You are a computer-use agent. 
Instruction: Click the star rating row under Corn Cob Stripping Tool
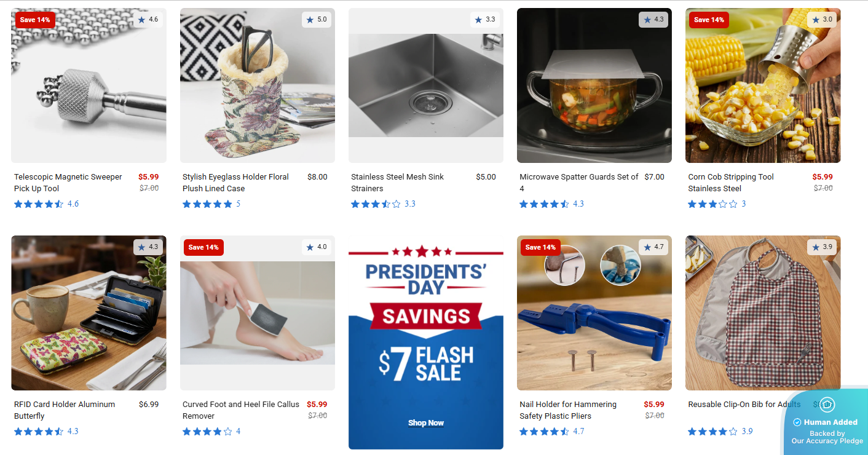(x=717, y=204)
